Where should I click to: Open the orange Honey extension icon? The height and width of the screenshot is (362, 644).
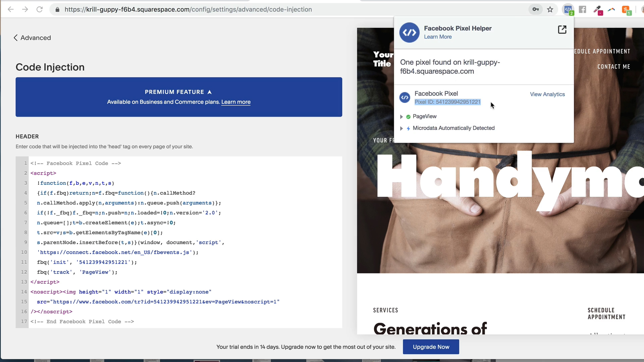(626, 10)
